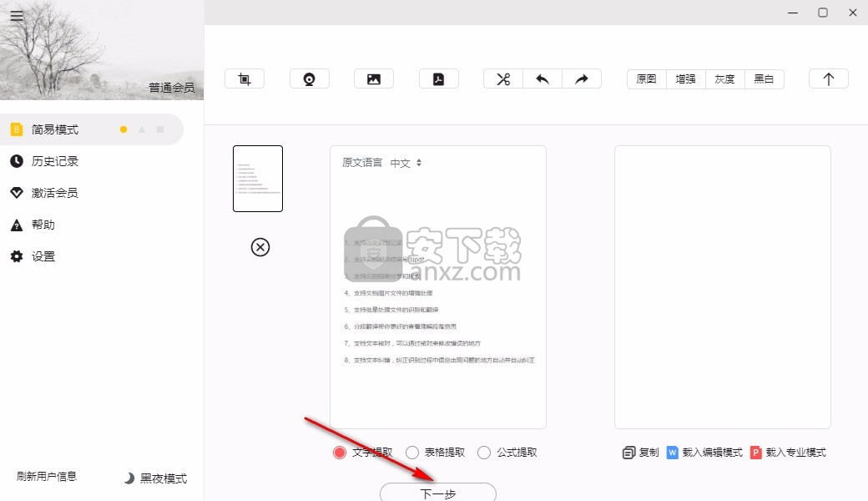Image resolution: width=868 pixels, height=501 pixels.
Task: Rotate left with the back arrow icon
Action: coord(542,78)
